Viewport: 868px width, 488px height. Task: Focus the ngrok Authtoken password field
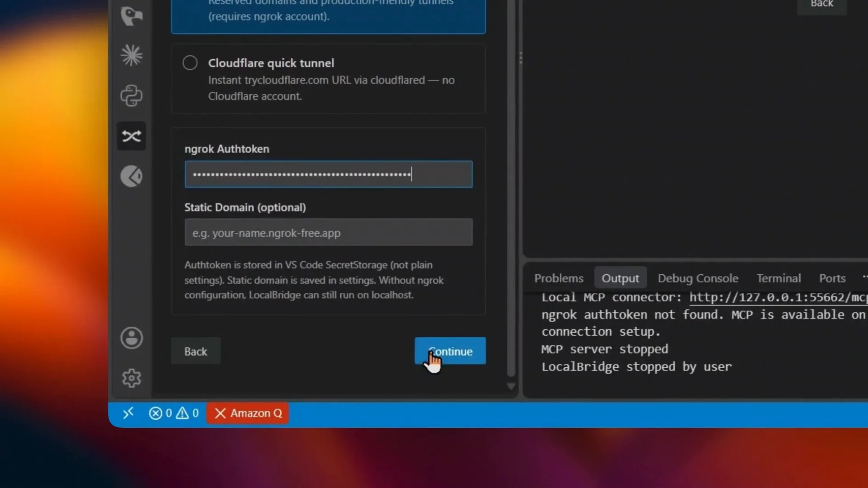329,174
